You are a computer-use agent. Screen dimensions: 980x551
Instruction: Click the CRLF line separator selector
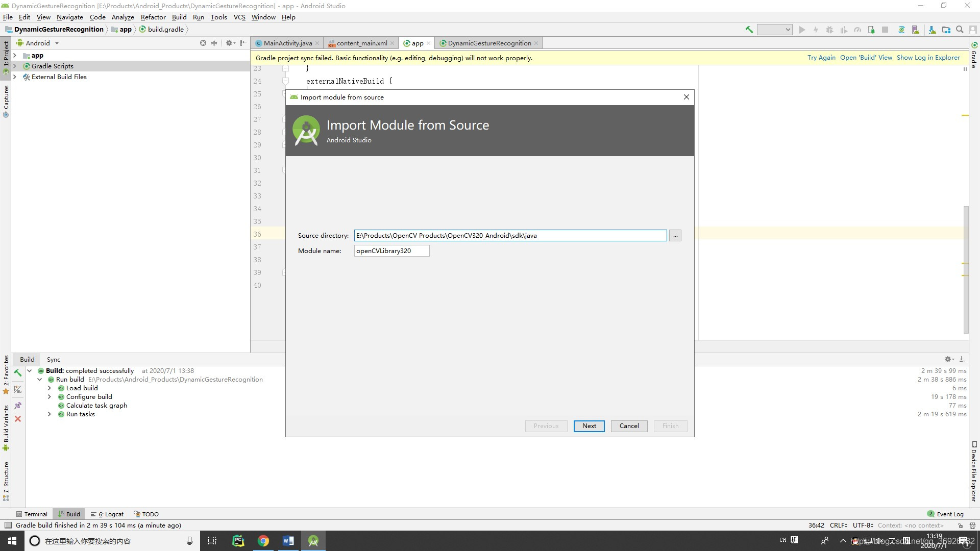[839, 525]
